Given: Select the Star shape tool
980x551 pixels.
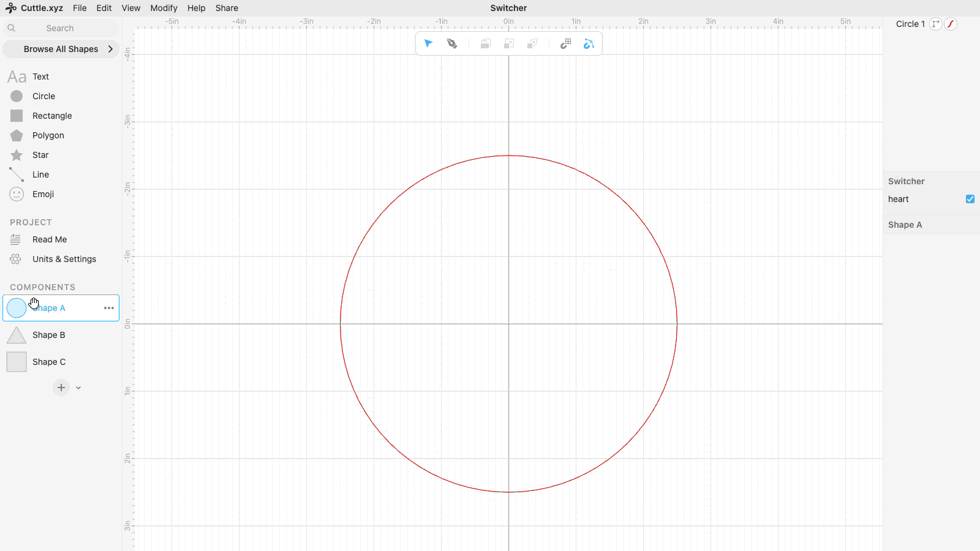Looking at the screenshot, I should tap(40, 155).
